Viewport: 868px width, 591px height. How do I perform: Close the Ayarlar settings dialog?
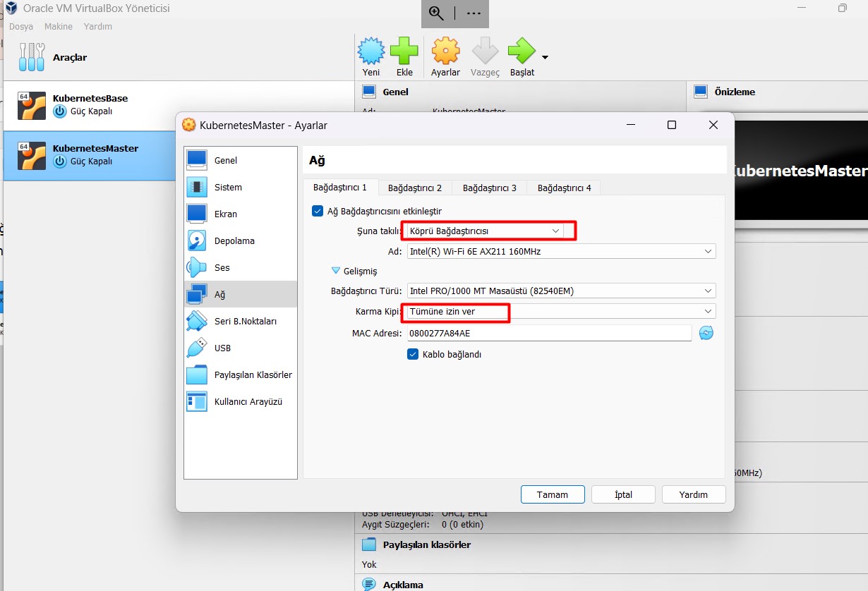[713, 125]
